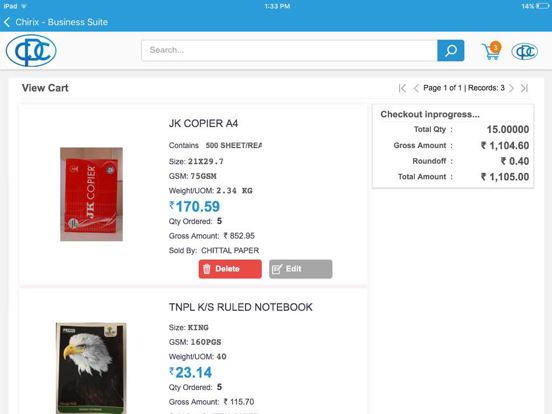Tap the back arrow beside Chirix

pos(7,22)
